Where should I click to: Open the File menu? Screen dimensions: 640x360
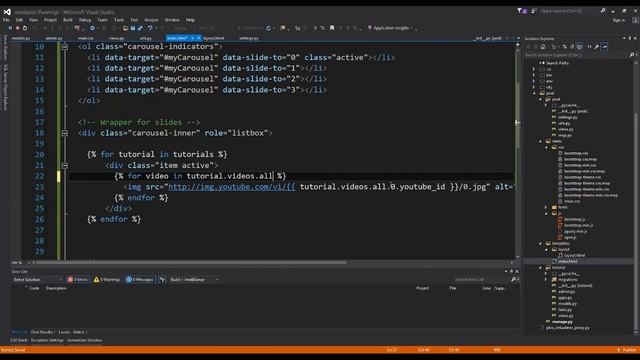tap(6, 20)
